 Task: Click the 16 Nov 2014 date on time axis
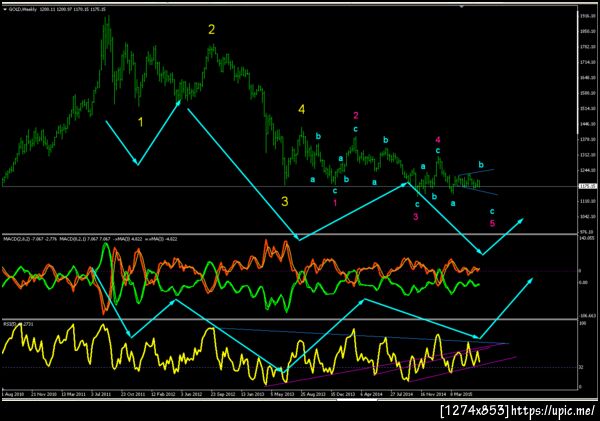(433, 394)
